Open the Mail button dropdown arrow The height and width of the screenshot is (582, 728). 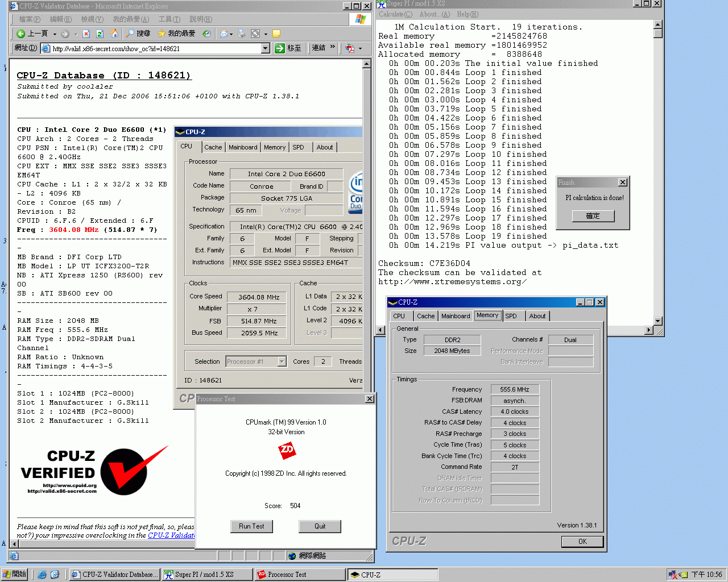[231, 34]
